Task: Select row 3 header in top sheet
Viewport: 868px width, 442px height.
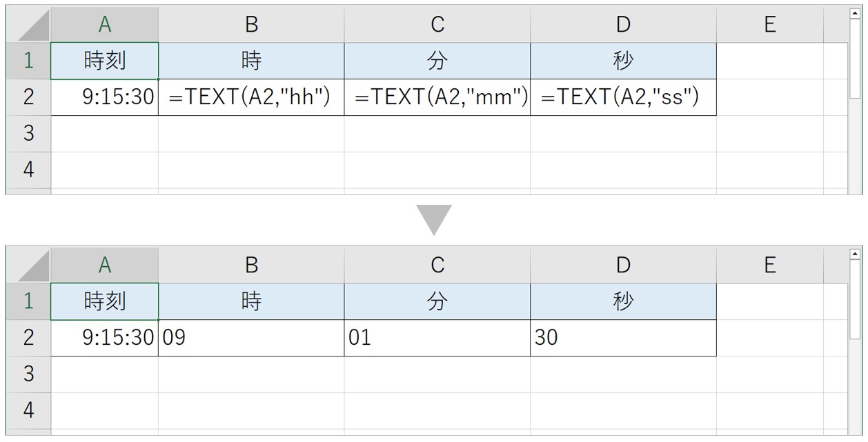Action: [28, 133]
